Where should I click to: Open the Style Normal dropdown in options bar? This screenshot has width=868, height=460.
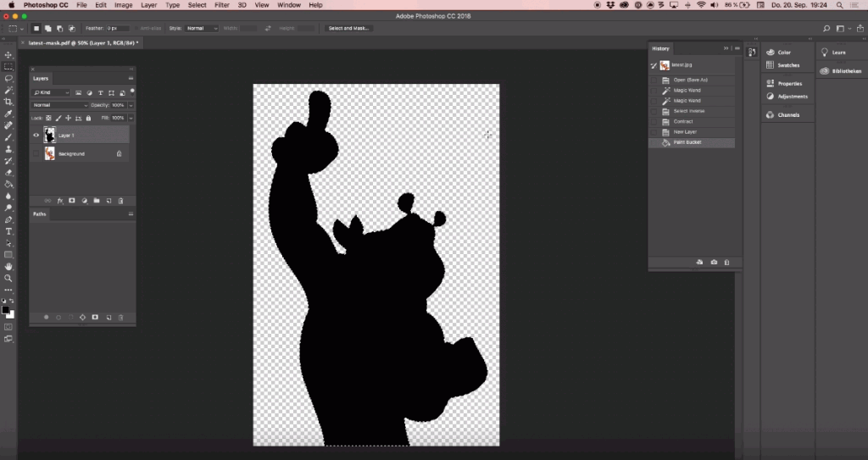[202, 28]
